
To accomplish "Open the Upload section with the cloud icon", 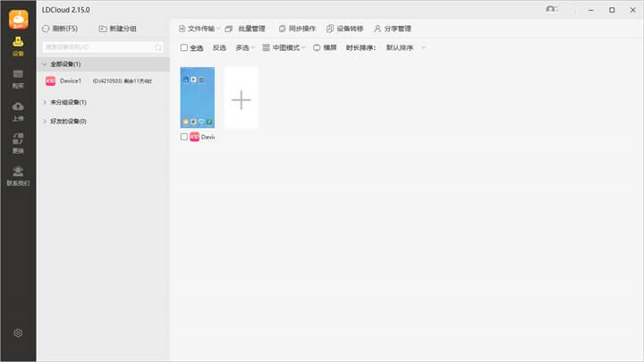I will [x=18, y=111].
